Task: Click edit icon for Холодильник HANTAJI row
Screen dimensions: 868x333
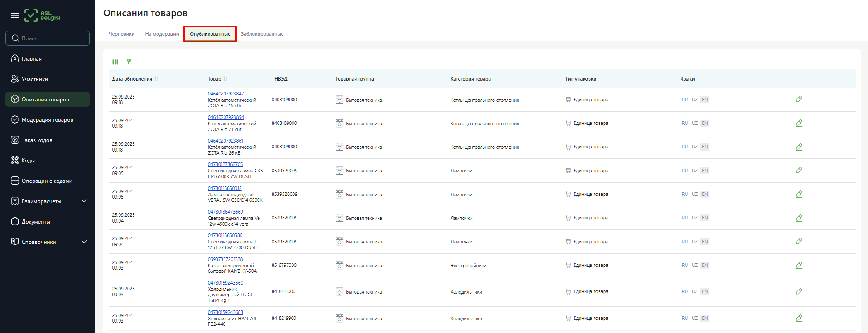Action: [799, 318]
